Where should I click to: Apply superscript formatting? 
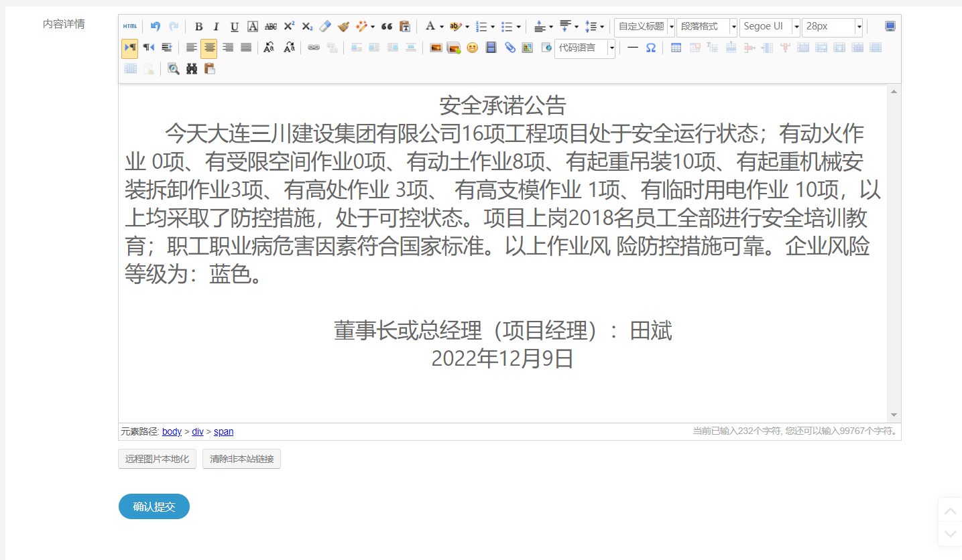point(289,27)
